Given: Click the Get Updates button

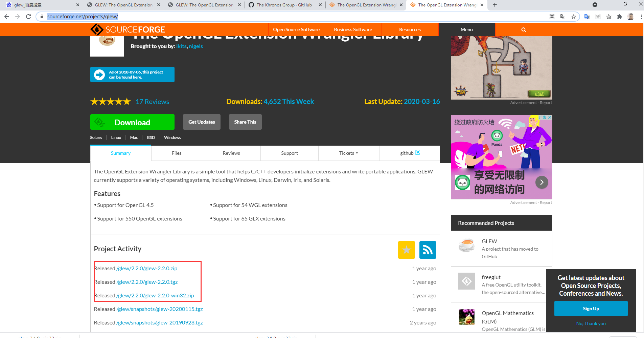Looking at the screenshot, I should coord(202,122).
